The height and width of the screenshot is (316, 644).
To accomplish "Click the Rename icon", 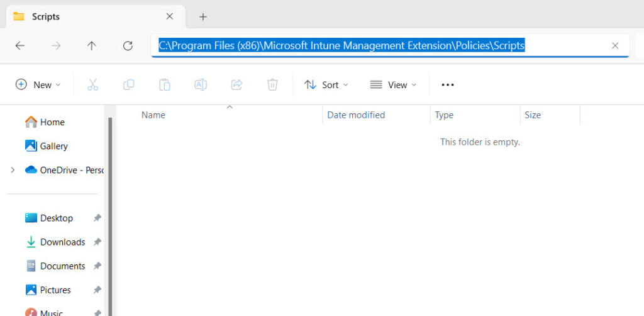I will click(201, 84).
